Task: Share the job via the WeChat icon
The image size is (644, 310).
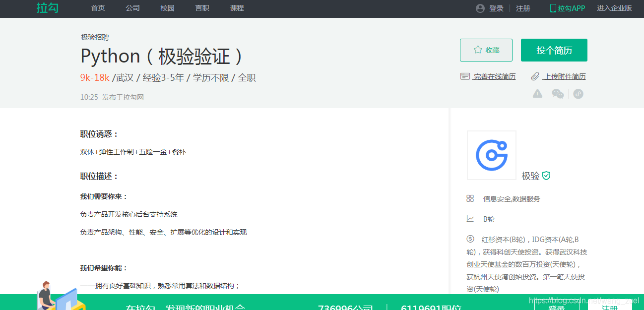Action: point(558,94)
